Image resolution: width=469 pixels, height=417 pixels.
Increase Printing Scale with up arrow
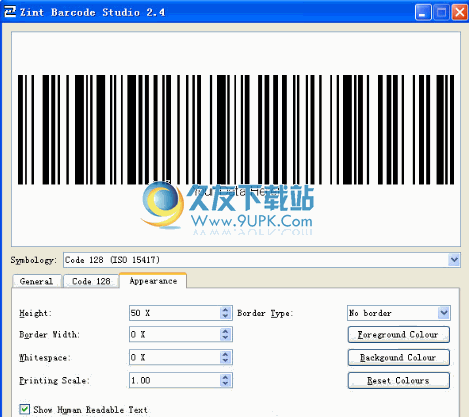point(226,377)
